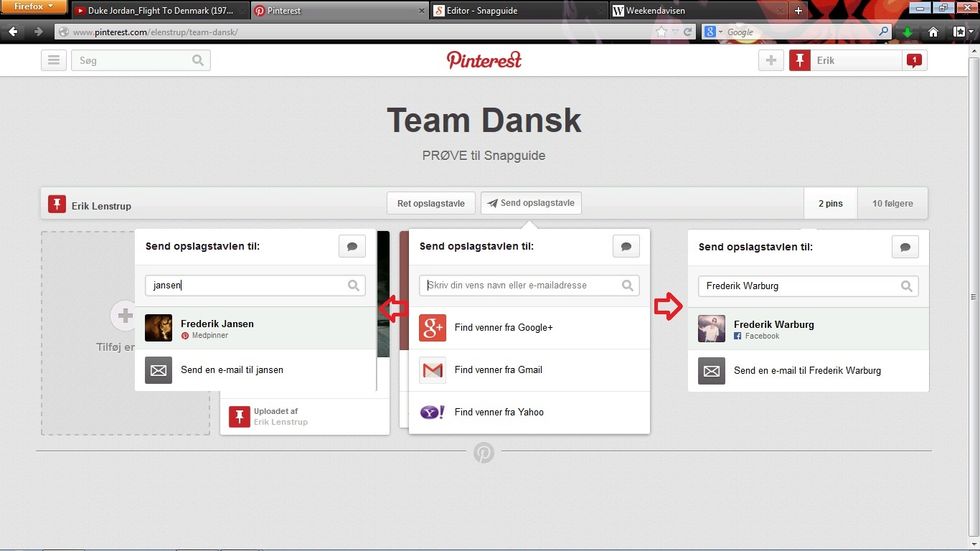Choose Send en e-mail til Frederik Warburg
980x551 pixels.
point(808,370)
